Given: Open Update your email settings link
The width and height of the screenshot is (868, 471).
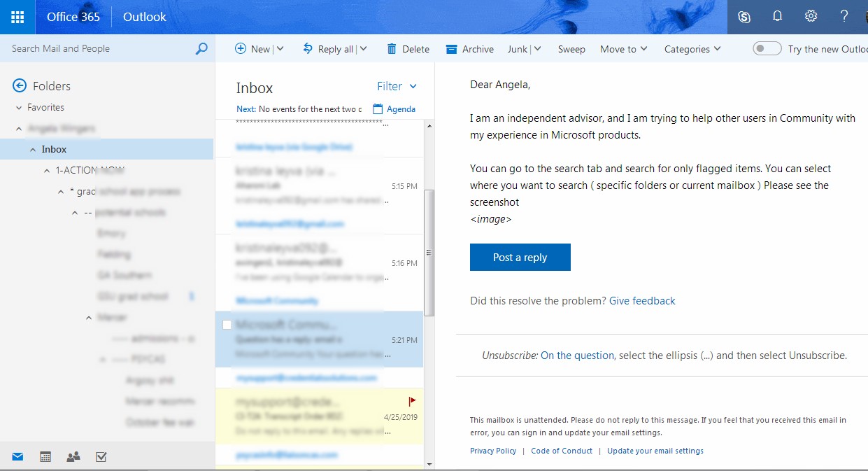Looking at the screenshot, I should point(655,451).
